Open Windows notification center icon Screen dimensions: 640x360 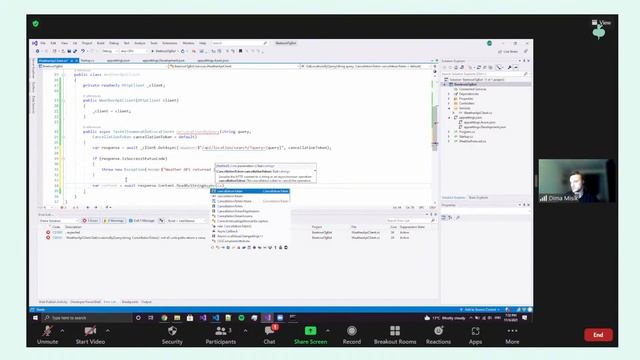click(524, 318)
